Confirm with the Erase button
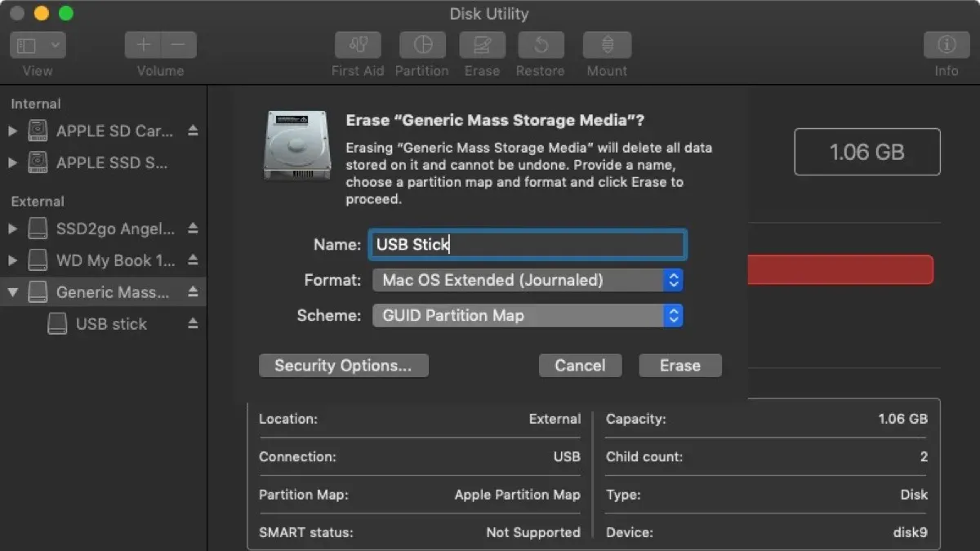 tap(680, 366)
